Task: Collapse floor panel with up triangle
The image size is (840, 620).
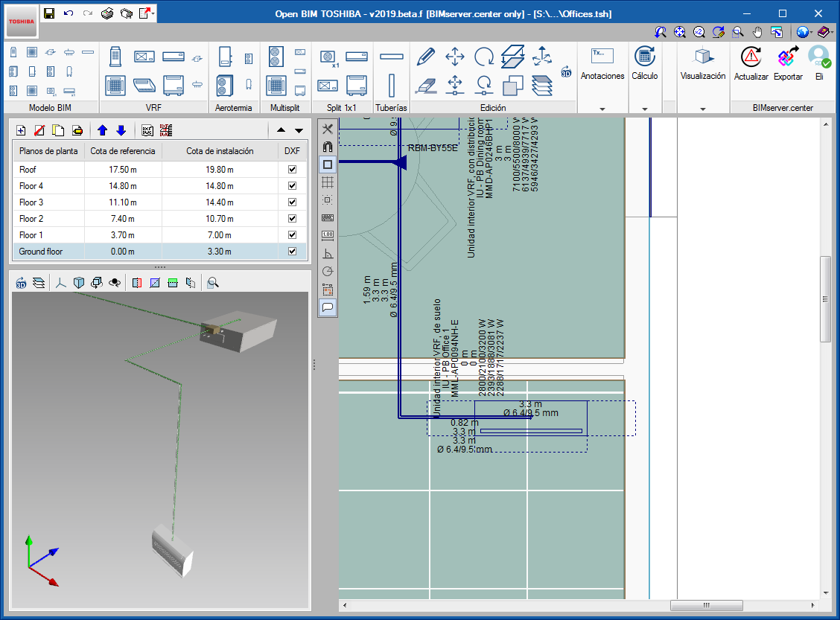Action: 281,130
